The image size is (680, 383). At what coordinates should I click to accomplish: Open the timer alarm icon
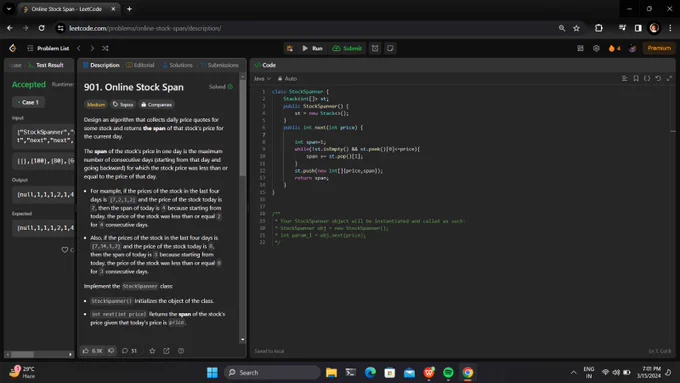tap(375, 48)
